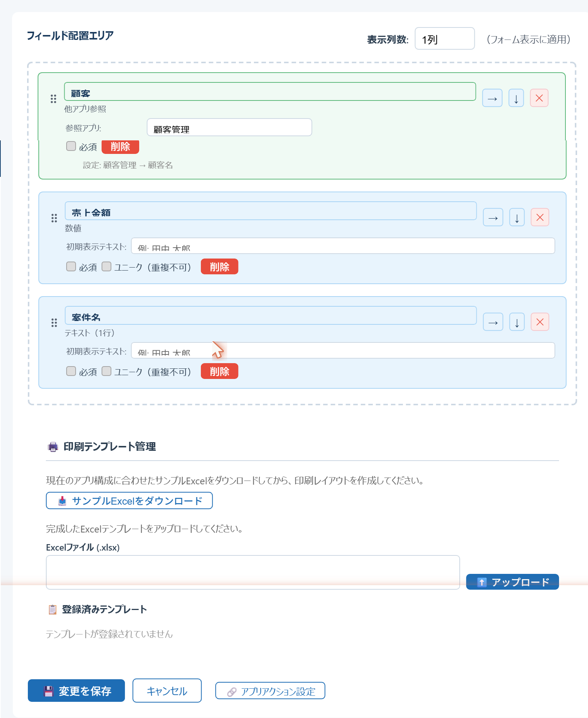Click 他アプリ参照 field type label

tap(85, 109)
